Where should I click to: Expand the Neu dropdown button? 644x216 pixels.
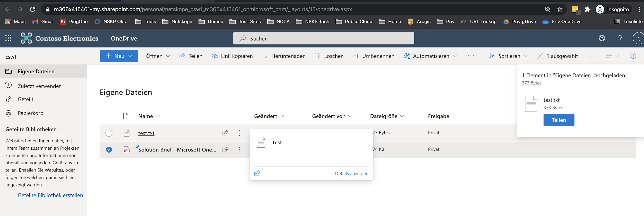tap(119, 56)
